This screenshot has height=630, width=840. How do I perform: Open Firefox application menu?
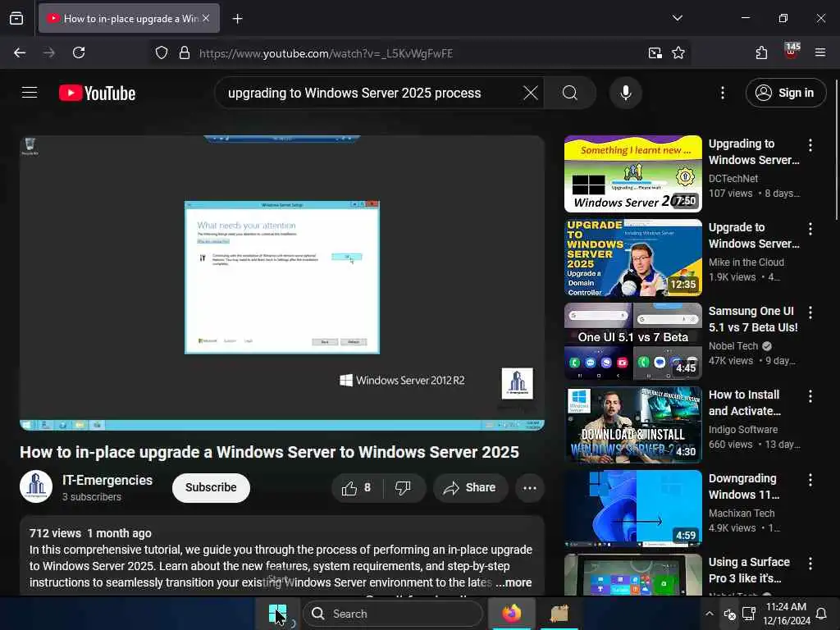point(820,52)
